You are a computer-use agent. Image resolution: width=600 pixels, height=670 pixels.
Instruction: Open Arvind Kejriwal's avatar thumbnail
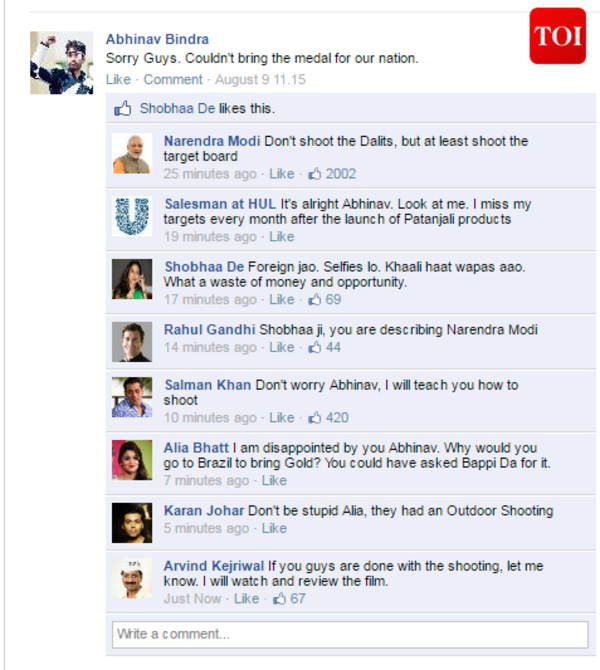click(x=132, y=578)
